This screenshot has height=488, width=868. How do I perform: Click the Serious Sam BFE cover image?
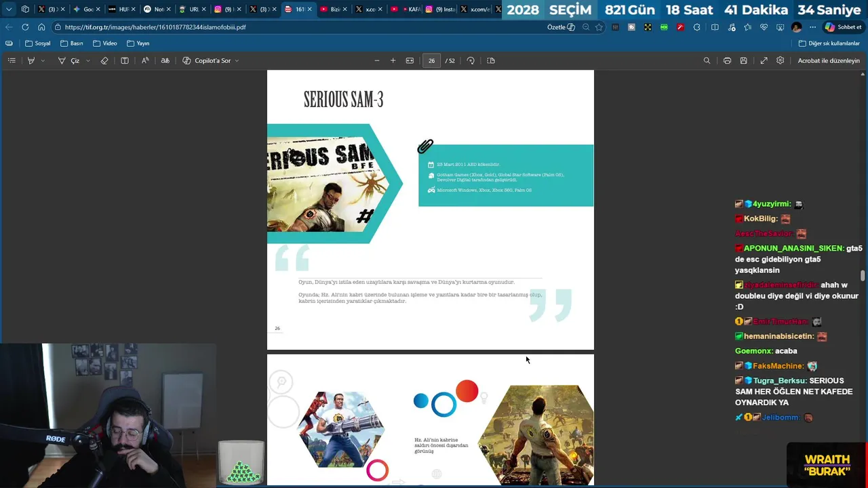coord(328,183)
